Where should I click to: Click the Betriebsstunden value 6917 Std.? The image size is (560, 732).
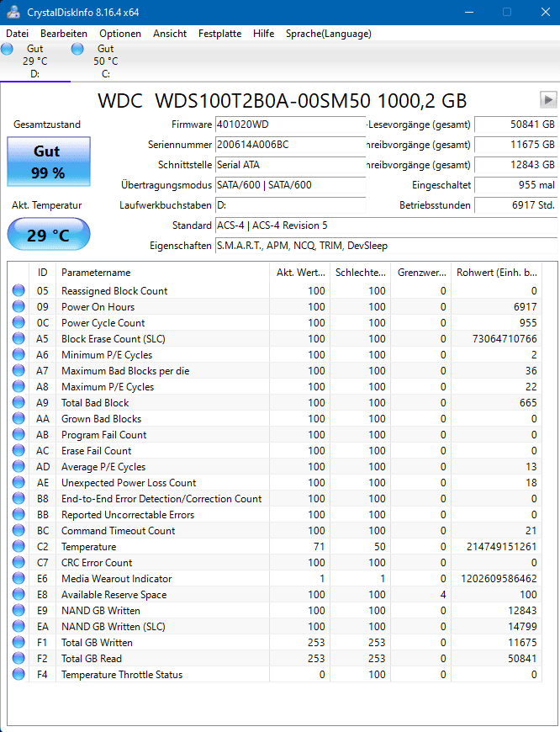click(515, 205)
